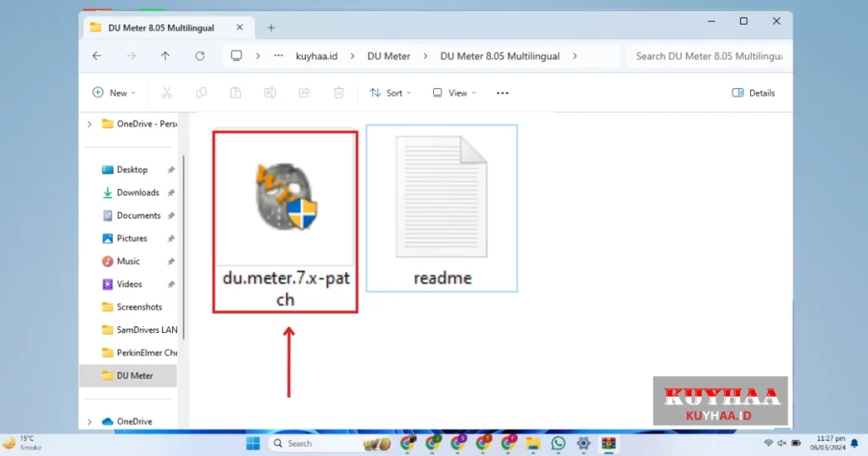Screen dimensions: 868x456
Task: Click the pin icon beside Downloads
Action: 171,192
